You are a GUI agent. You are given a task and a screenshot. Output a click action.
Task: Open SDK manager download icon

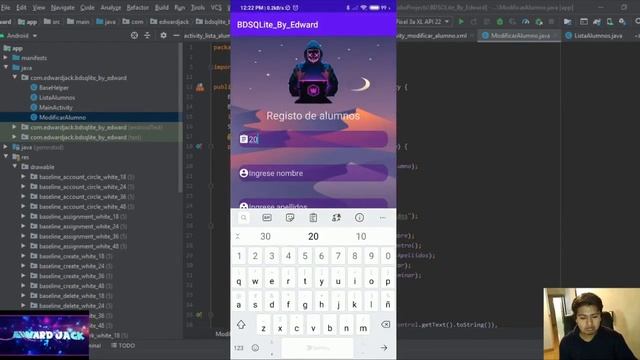tap(622, 21)
